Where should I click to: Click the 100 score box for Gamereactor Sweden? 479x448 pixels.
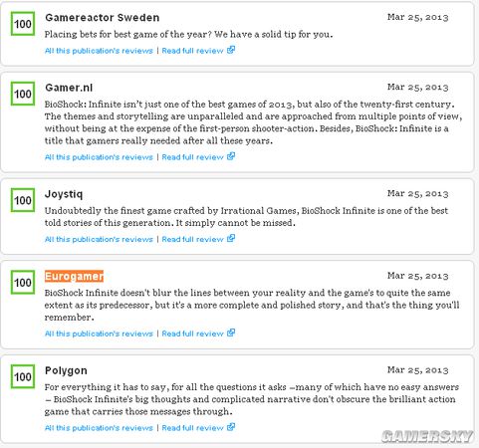(23, 24)
